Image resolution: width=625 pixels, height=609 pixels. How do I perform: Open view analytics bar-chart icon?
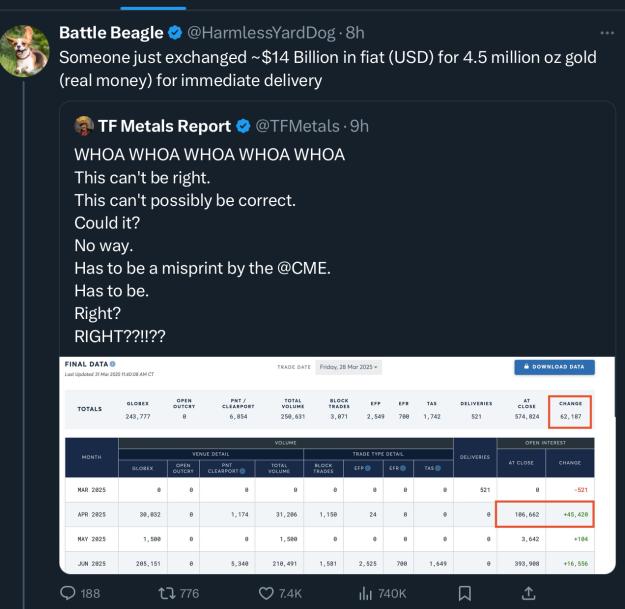coord(365,593)
